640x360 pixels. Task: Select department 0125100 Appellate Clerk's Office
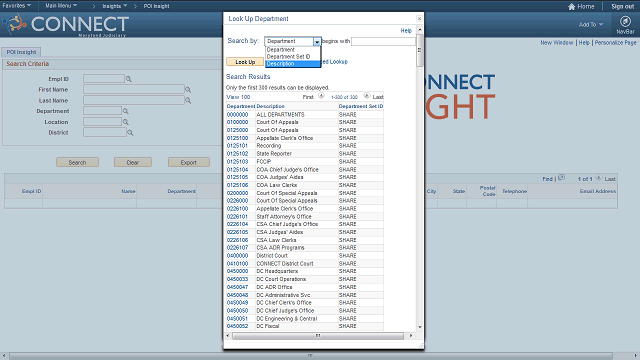click(x=237, y=138)
